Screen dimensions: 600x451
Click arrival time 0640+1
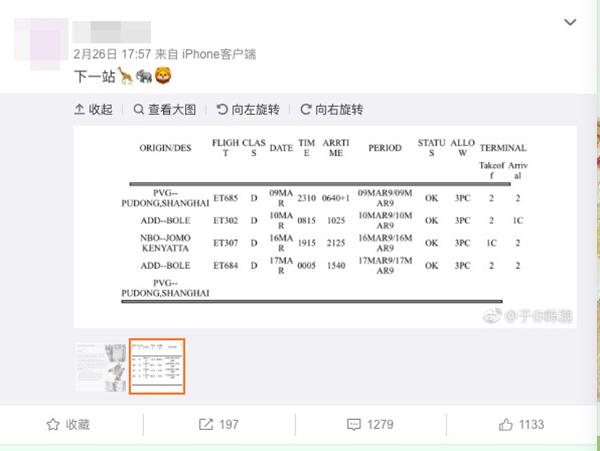336,198
